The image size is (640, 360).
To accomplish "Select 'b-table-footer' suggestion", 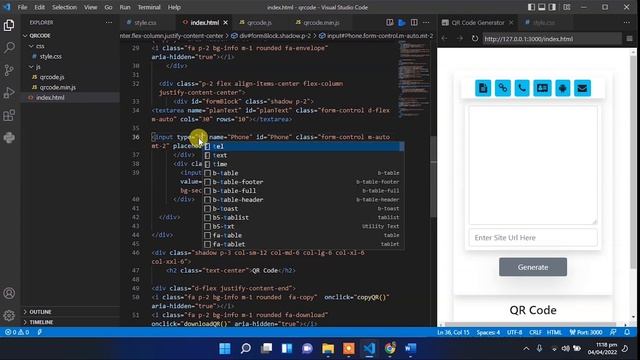I will tap(304, 182).
